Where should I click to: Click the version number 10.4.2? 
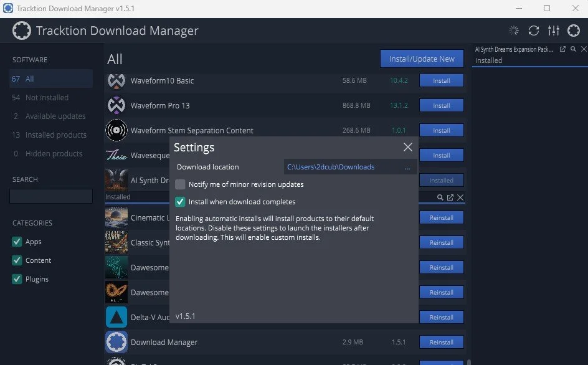399,80
